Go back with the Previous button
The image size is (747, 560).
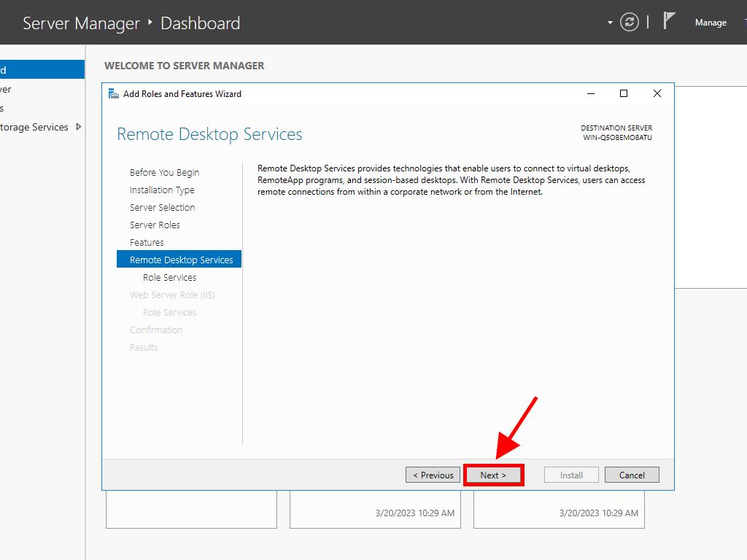pos(433,475)
